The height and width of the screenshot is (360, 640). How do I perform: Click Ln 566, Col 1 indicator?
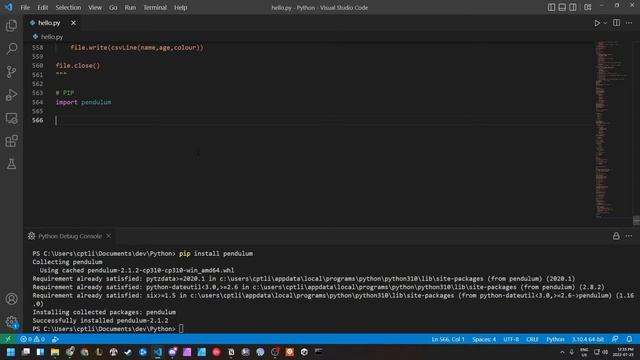tap(448, 339)
